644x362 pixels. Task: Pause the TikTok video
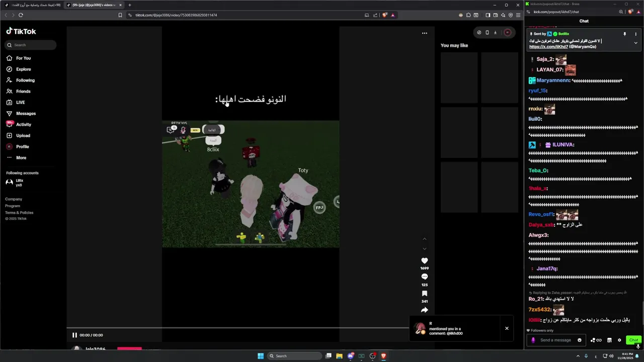click(74, 335)
